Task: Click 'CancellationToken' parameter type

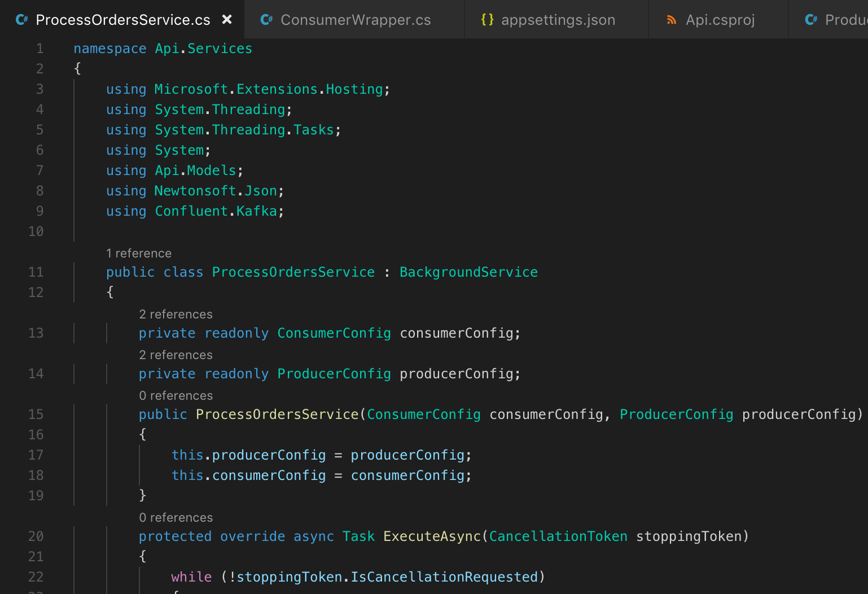Action: (x=558, y=536)
